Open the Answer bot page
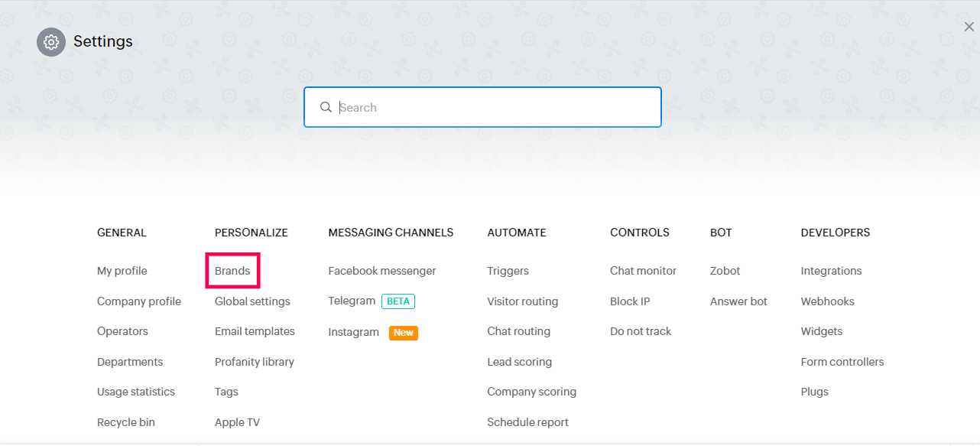The height and width of the screenshot is (446, 980). [738, 301]
